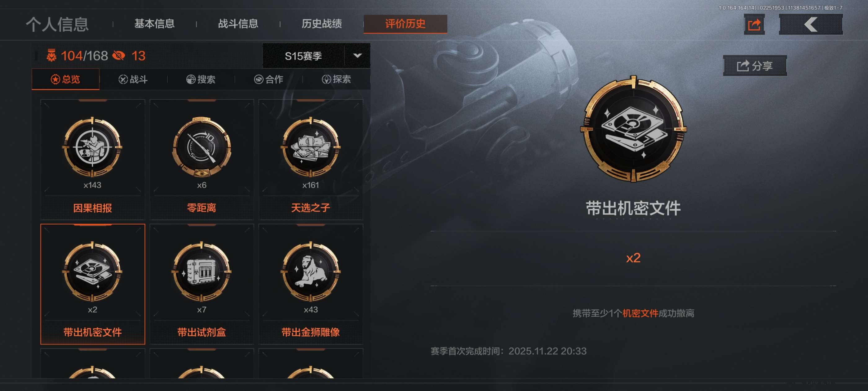Click the orange 机密文件 link text

tap(640, 313)
